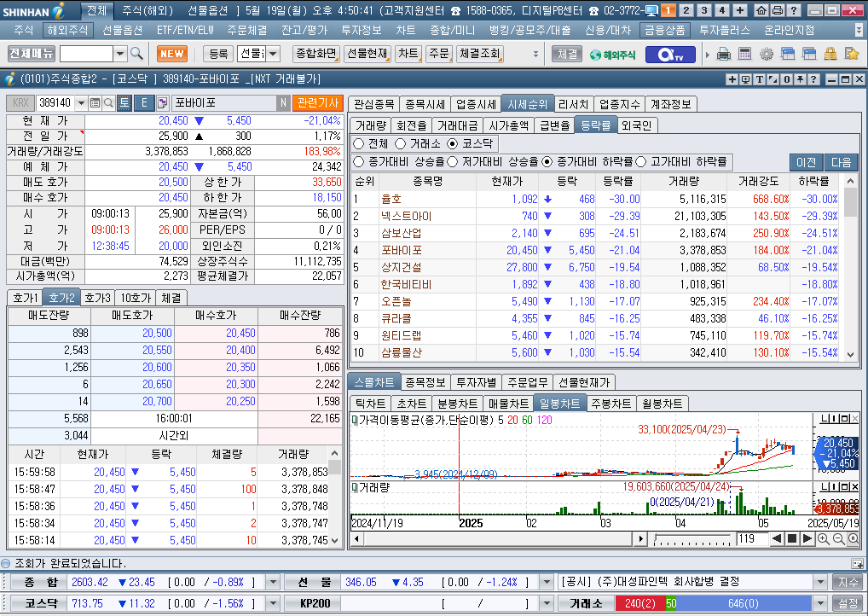Click the stock search magnifier beside 389140
The image size is (868, 616).
point(108,103)
